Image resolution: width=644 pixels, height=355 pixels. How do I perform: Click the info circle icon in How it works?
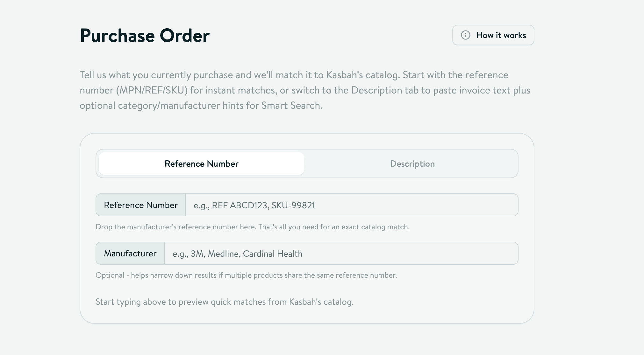point(465,35)
